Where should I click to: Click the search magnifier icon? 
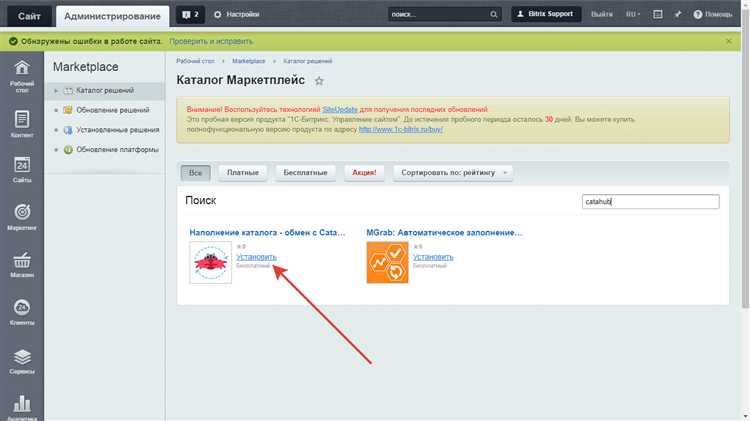point(494,14)
